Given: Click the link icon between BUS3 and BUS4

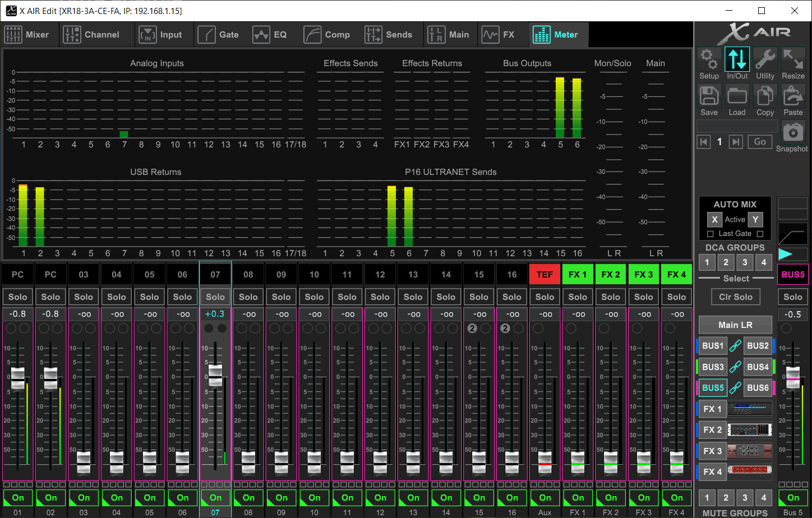Looking at the screenshot, I should tap(735, 367).
